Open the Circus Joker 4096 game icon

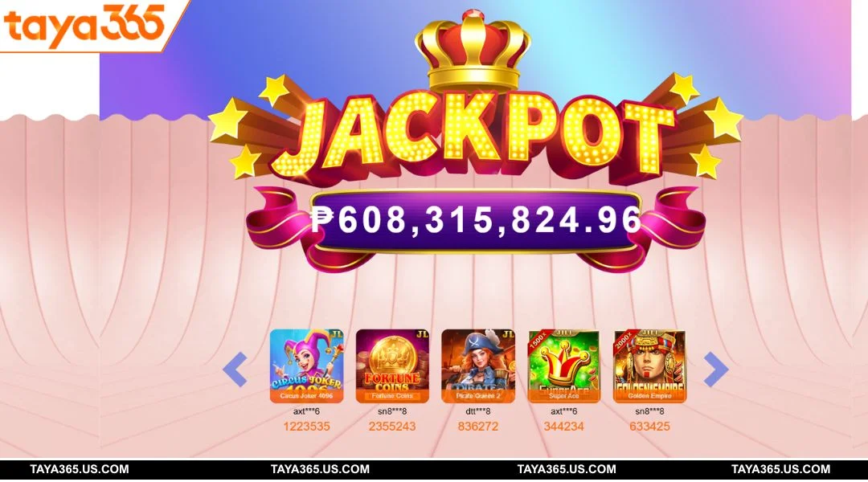tap(307, 366)
